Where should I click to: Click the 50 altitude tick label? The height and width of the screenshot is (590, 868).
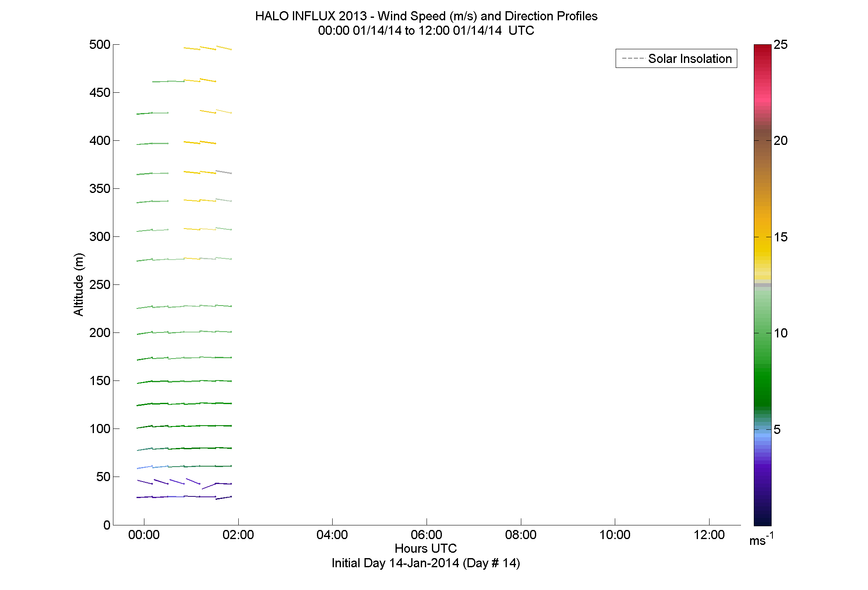[x=103, y=477]
